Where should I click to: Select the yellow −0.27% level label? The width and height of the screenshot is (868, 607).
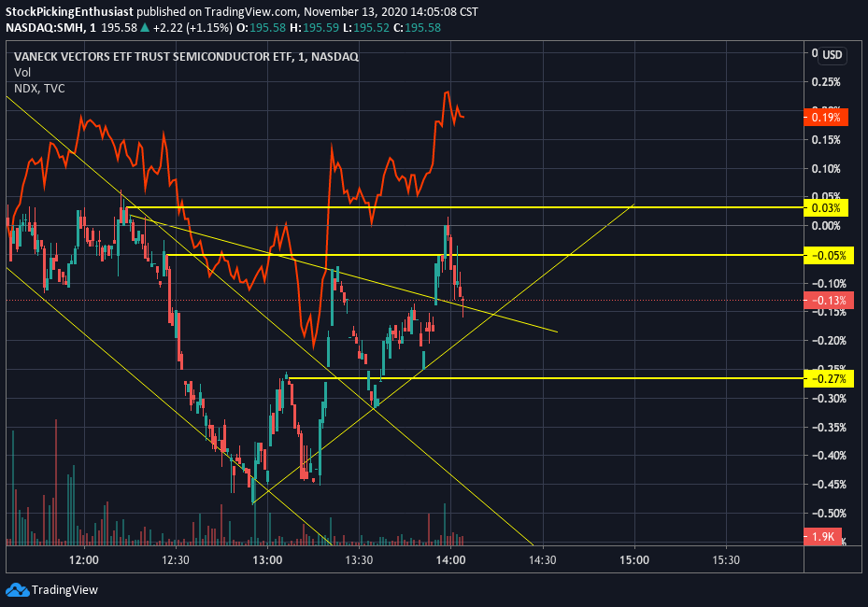coord(828,379)
